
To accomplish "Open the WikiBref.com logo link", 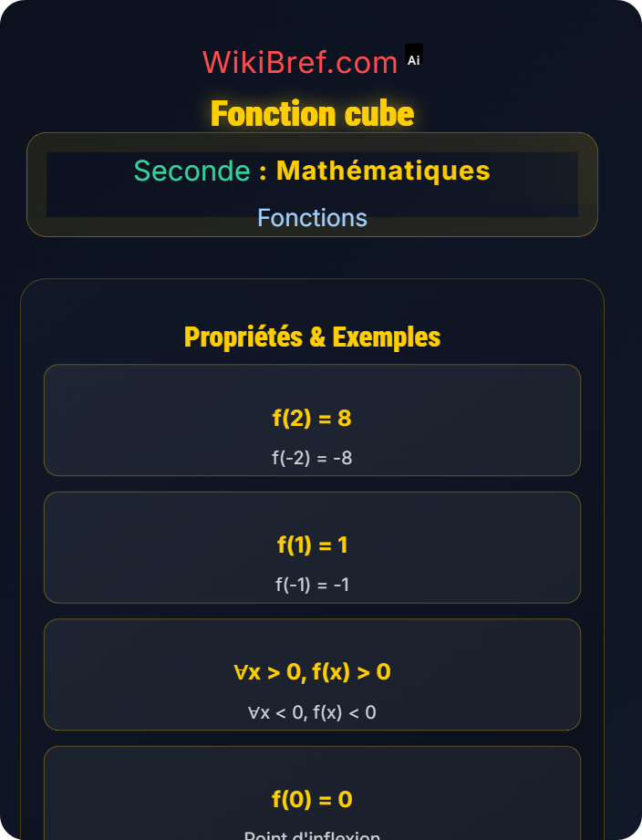I will pos(300,62).
